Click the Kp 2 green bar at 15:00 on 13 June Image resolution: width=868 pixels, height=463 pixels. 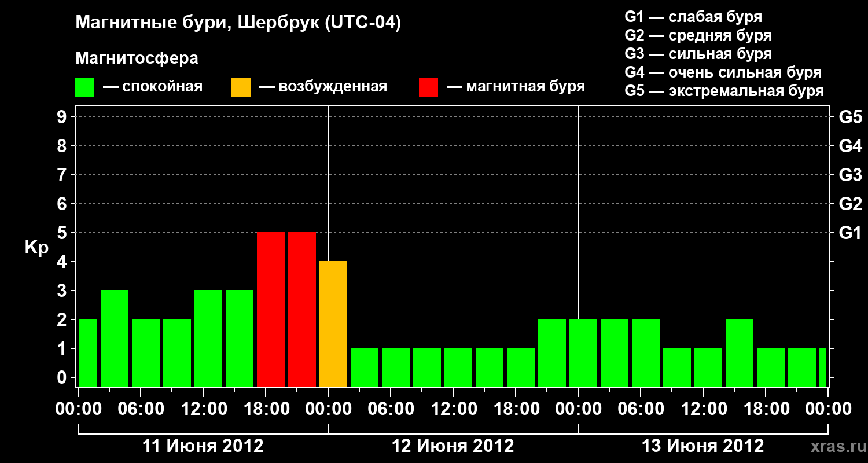740,352
